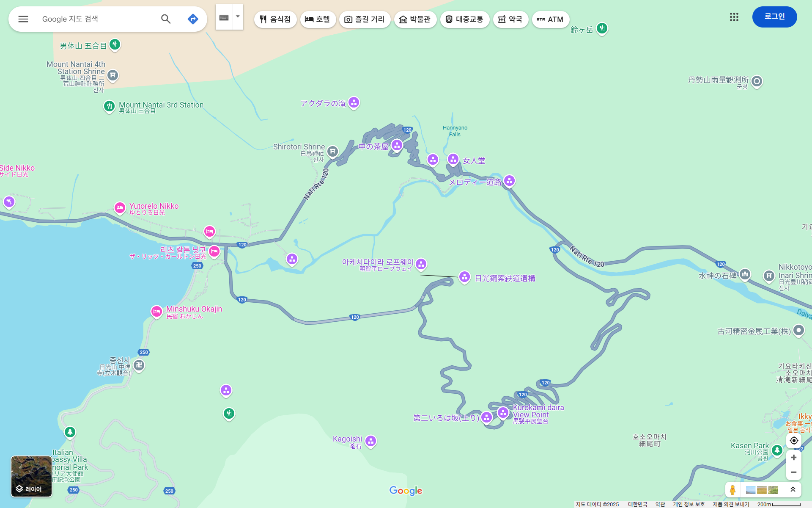Open the 개인 정보 보호 footer link
The width and height of the screenshot is (812, 508).
coord(689,504)
